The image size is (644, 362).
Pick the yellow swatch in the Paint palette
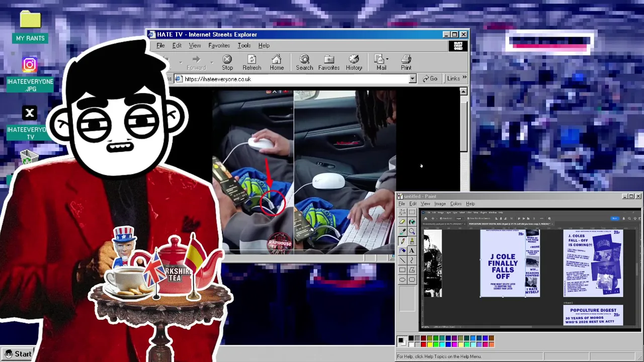click(x=430, y=344)
